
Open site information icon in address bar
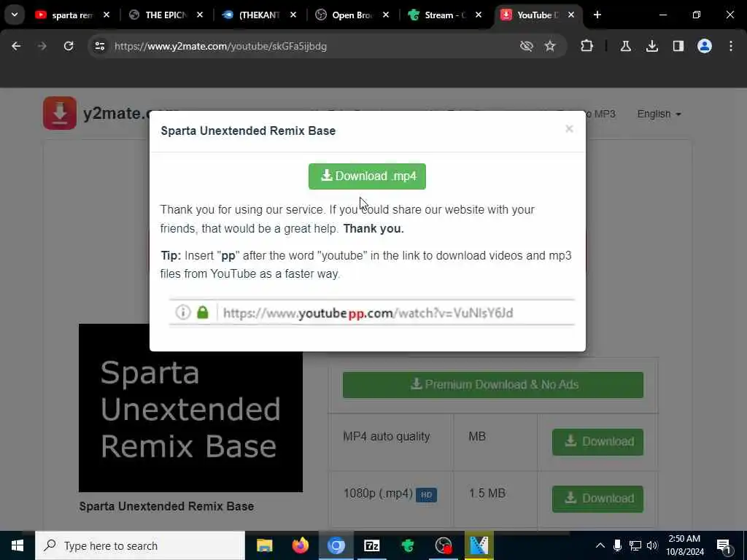coord(99,46)
